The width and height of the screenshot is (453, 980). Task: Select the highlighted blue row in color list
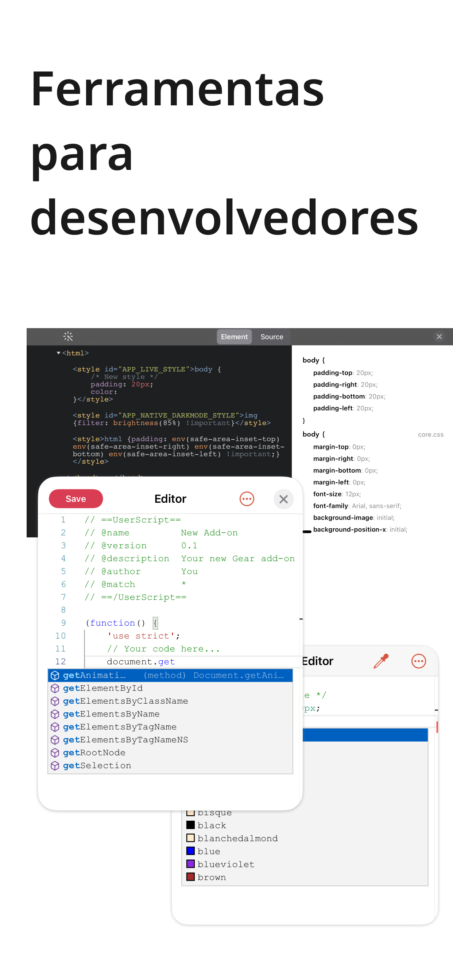pos(365,735)
